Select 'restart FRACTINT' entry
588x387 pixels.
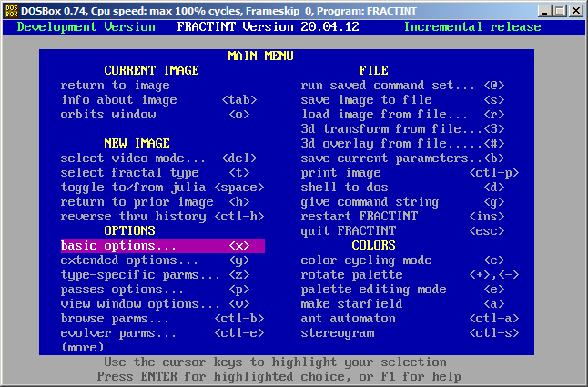pyautogui.click(x=402, y=217)
